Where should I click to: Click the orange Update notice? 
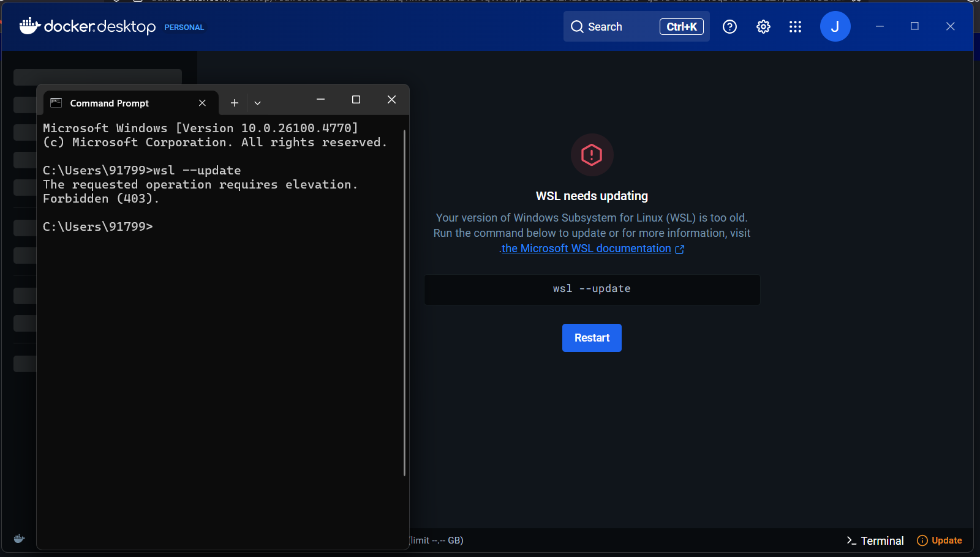coord(939,540)
